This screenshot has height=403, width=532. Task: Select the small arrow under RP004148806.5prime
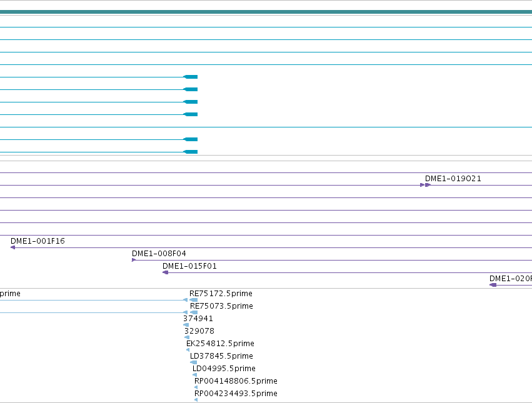click(x=196, y=387)
